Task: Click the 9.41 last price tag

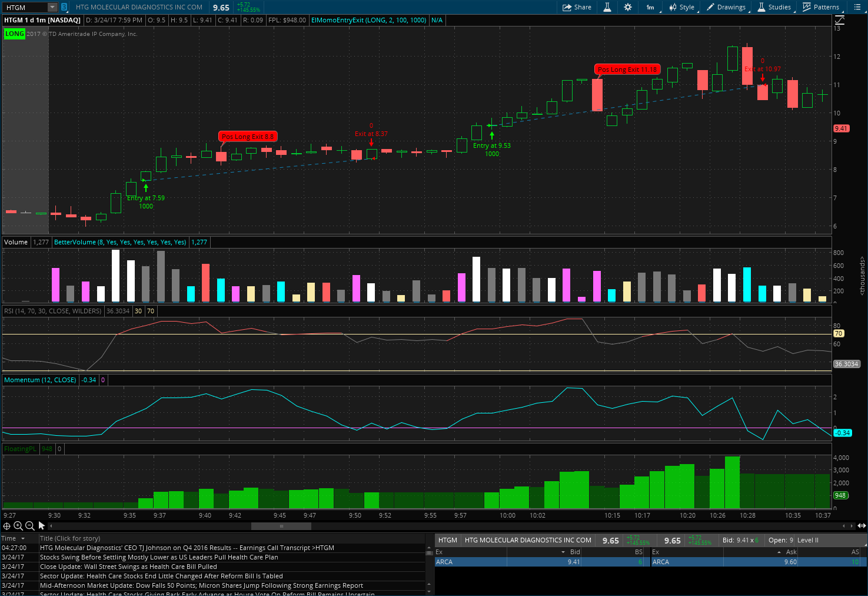Action: 842,128
